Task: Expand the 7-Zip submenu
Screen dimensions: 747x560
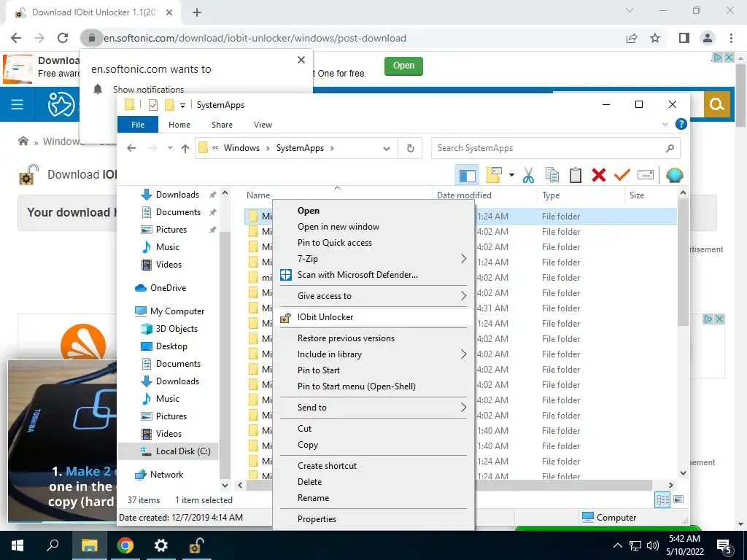Action: pyautogui.click(x=374, y=259)
